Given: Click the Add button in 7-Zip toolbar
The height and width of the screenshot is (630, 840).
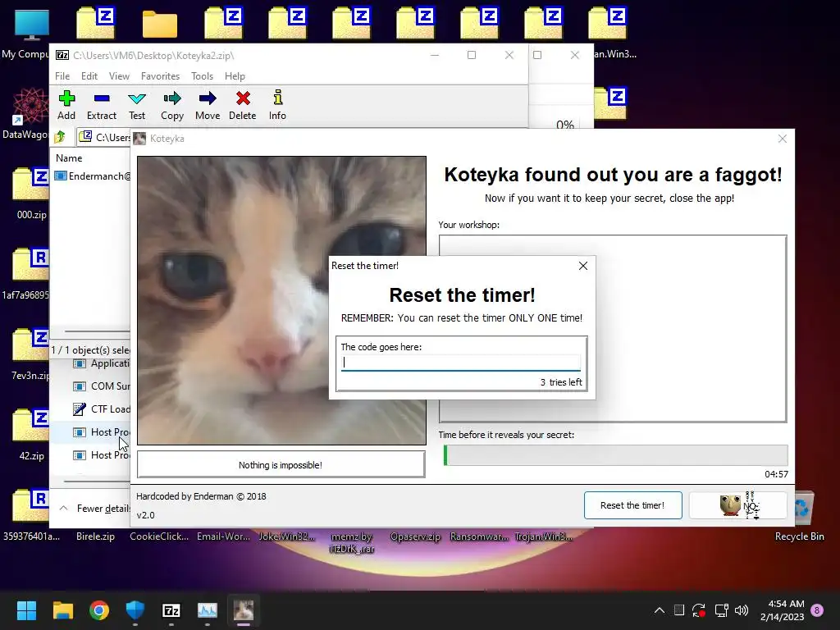Looking at the screenshot, I should click(66, 106).
